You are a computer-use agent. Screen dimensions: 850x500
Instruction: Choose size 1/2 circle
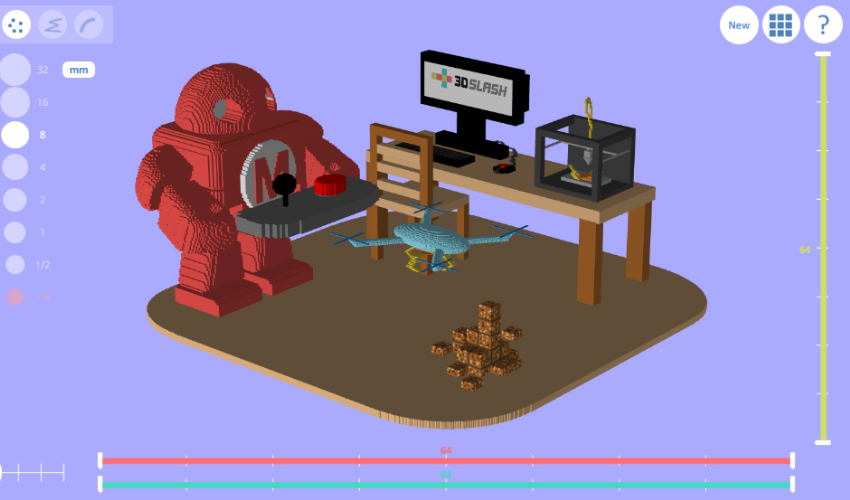(x=15, y=264)
